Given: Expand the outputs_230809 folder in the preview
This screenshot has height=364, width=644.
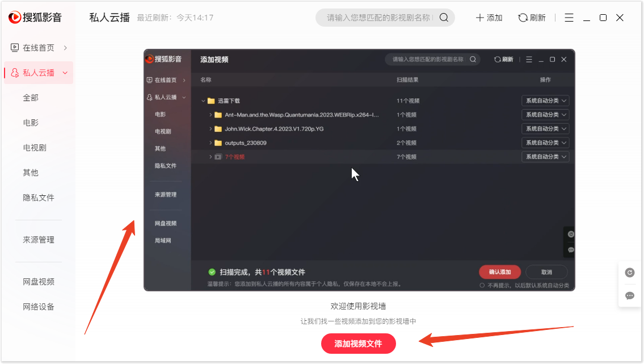Looking at the screenshot, I should point(211,143).
